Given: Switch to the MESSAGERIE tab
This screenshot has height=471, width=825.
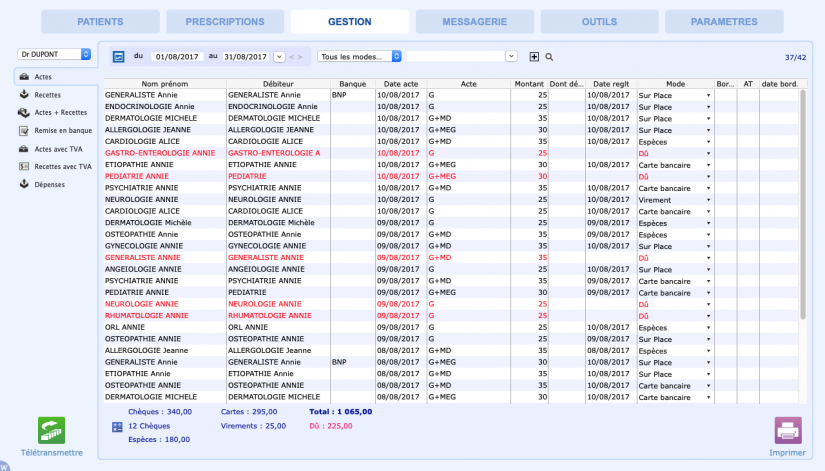Looking at the screenshot, I should pos(475,22).
